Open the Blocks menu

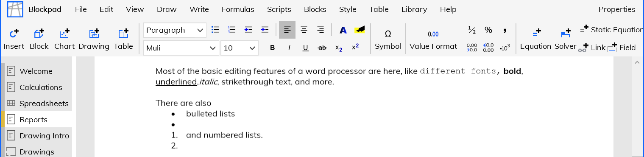tap(315, 9)
